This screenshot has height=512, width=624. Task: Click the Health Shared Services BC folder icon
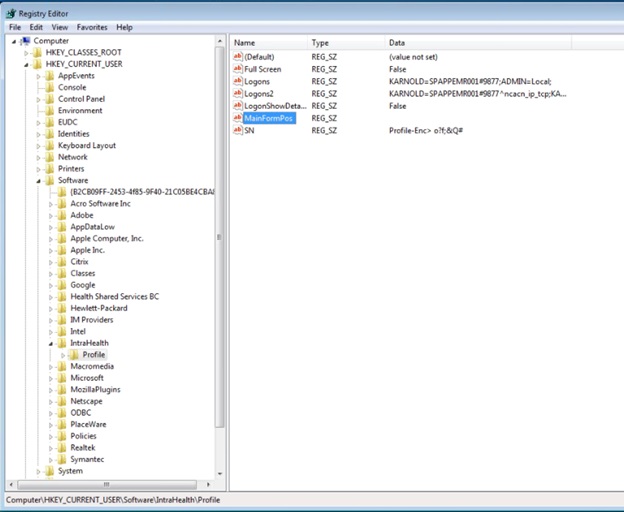(62, 297)
